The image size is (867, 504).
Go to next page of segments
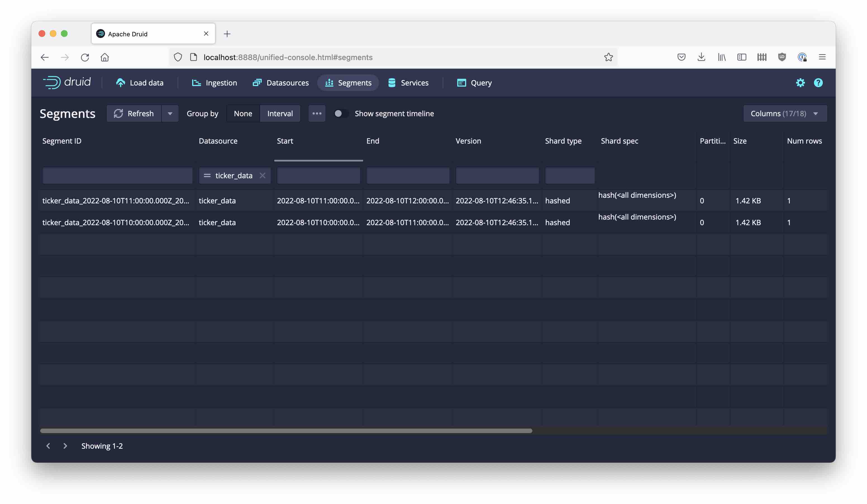point(65,446)
